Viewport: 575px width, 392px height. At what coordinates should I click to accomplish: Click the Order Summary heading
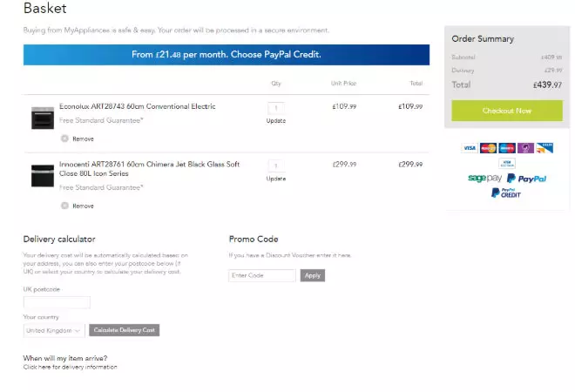(483, 39)
